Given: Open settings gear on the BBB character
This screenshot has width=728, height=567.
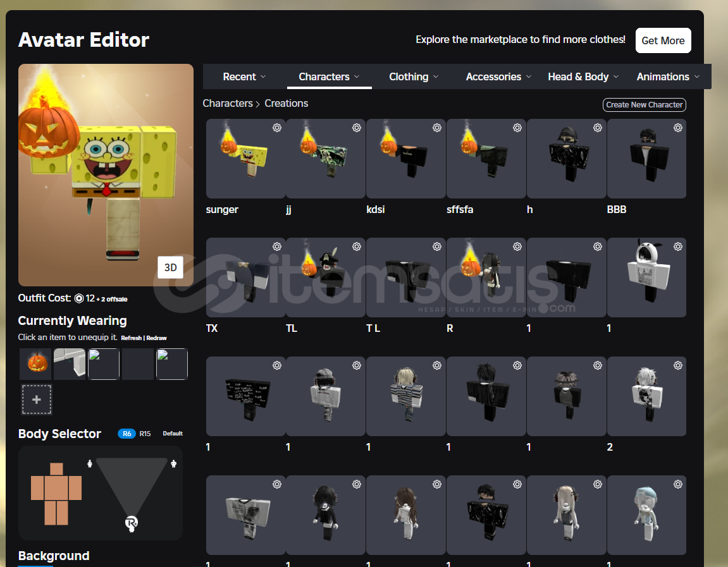Looking at the screenshot, I should point(678,128).
